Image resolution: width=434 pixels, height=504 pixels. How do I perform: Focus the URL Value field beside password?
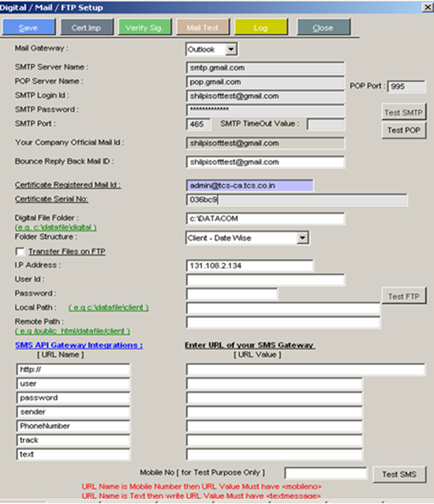pyautogui.click(x=274, y=398)
